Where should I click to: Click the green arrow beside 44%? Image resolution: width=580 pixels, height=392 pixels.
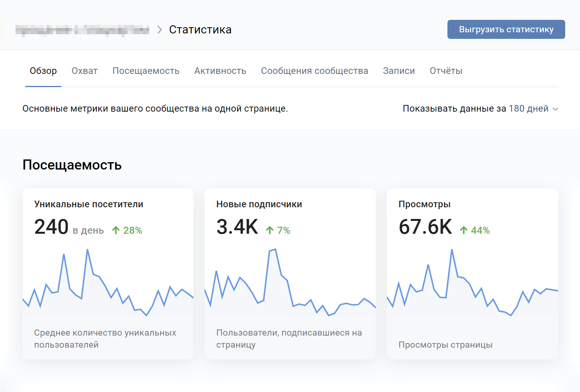pyautogui.click(x=464, y=230)
